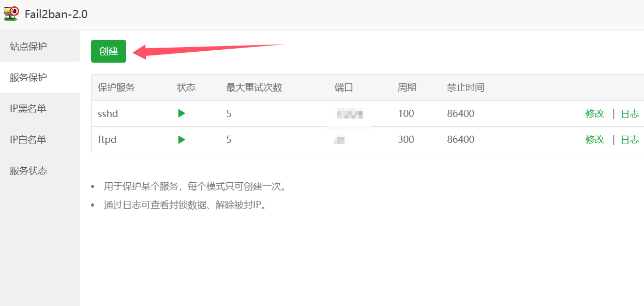The height and width of the screenshot is (306, 644).
Task: Click 修改 for the sshd row
Action: point(595,114)
